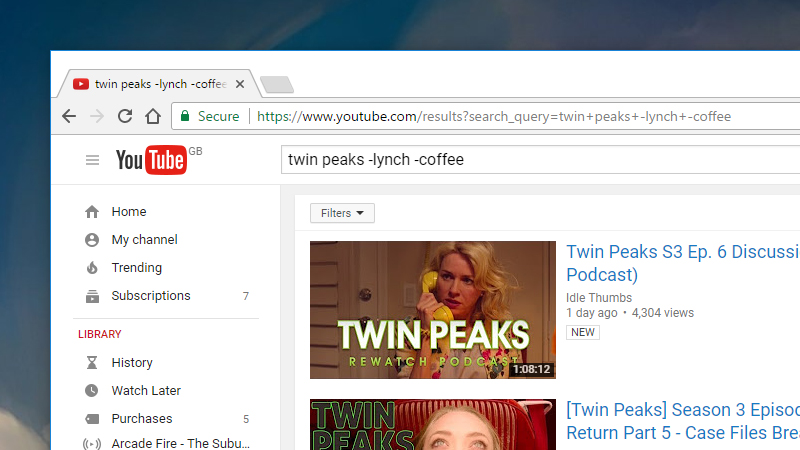This screenshot has height=450, width=800.
Task: Click the second video thumbnail with red chair
Action: click(x=433, y=424)
